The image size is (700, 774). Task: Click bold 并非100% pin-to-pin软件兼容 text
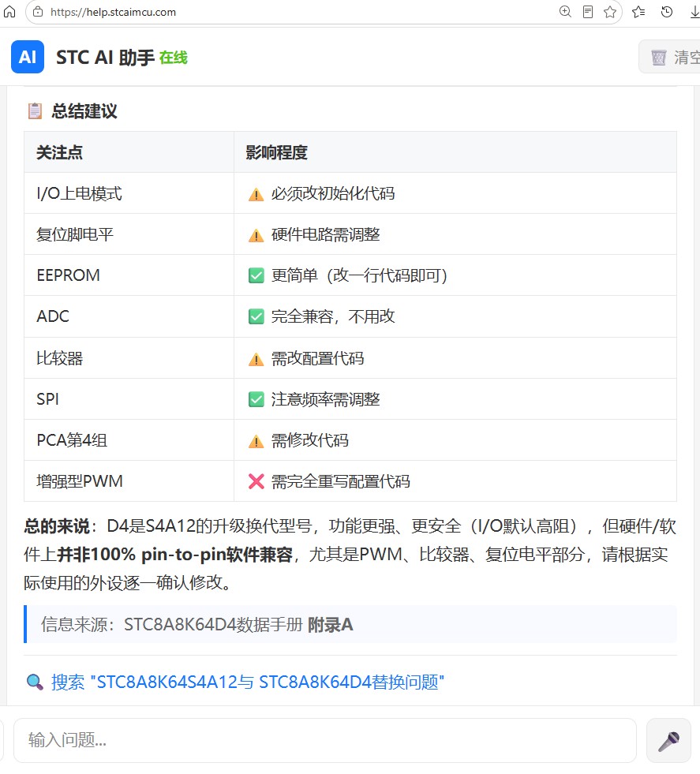point(175,555)
